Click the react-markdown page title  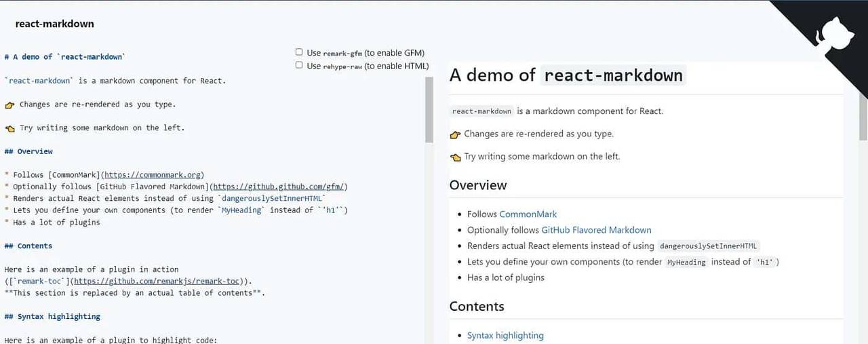[54, 24]
